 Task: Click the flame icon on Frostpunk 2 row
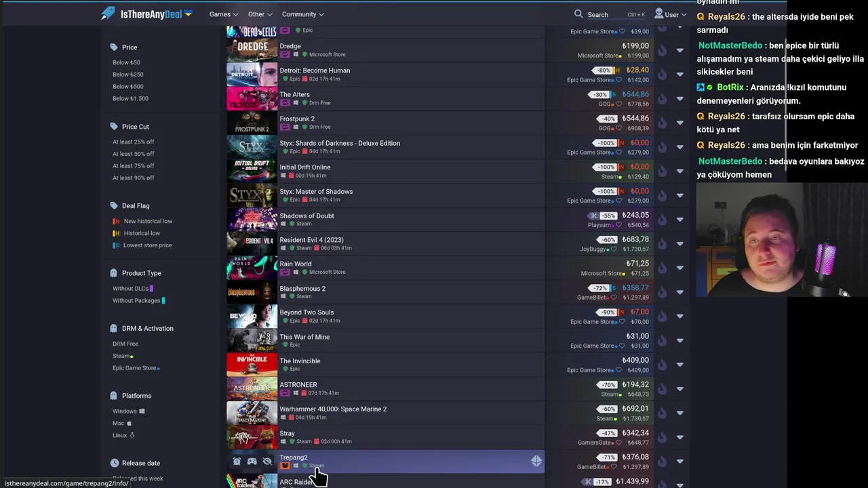(x=661, y=123)
